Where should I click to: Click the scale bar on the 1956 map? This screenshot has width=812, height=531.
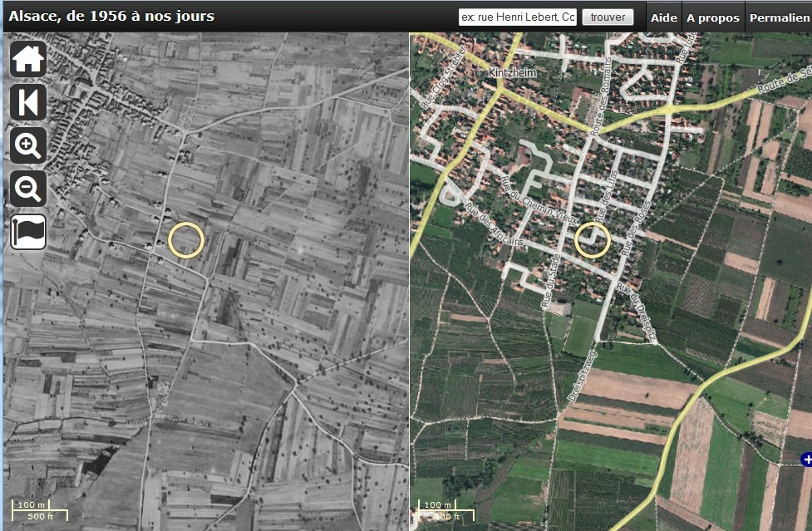[33, 510]
